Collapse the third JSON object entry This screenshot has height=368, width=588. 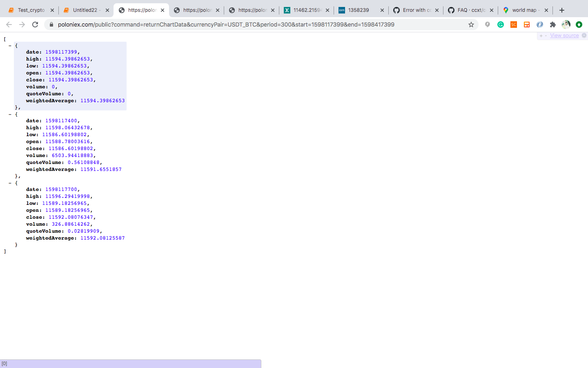[10, 183]
